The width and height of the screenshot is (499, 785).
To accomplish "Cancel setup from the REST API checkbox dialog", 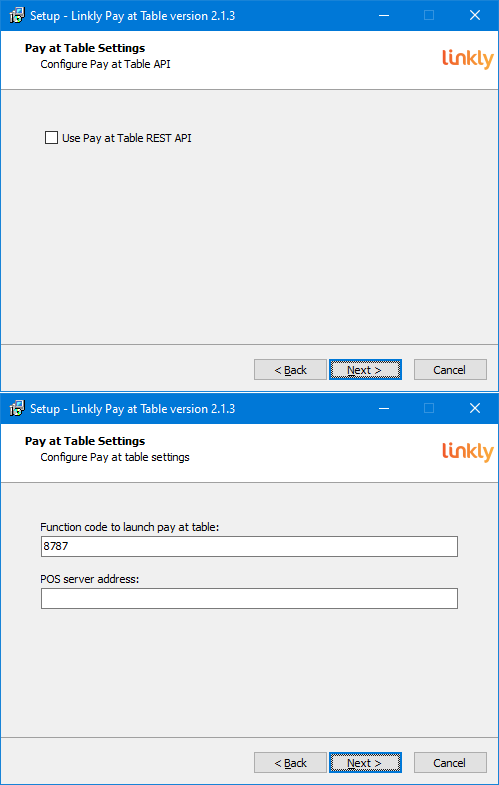I will coord(450,369).
